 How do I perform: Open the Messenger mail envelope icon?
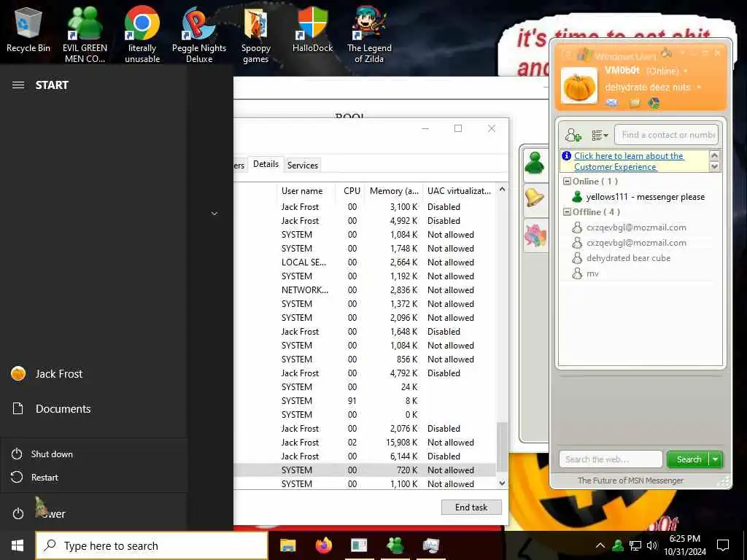[612, 102]
